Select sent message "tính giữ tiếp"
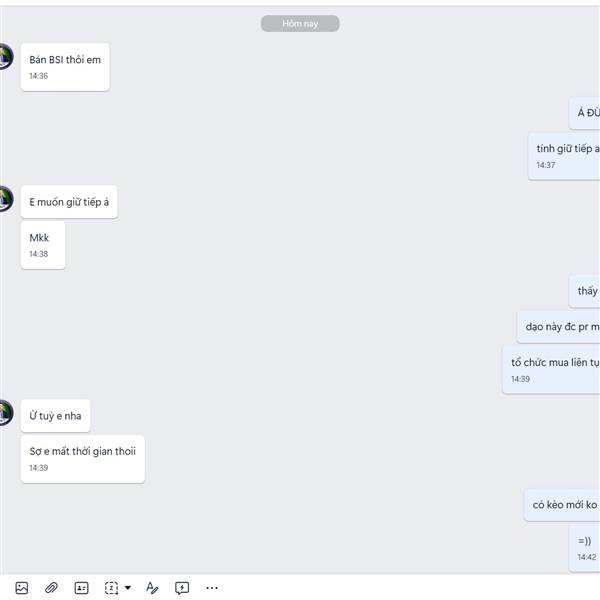The image size is (600, 600). tap(564, 156)
